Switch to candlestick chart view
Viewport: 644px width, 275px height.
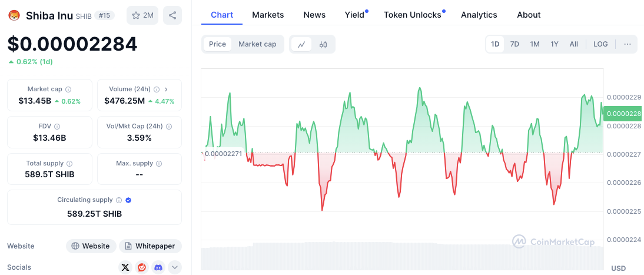pos(323,44)
